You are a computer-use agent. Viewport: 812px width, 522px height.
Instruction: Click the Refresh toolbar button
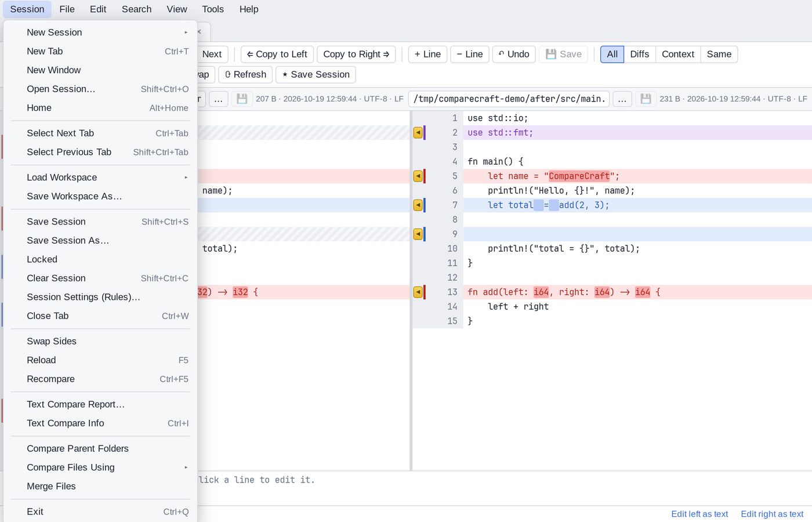click(245, 75)
